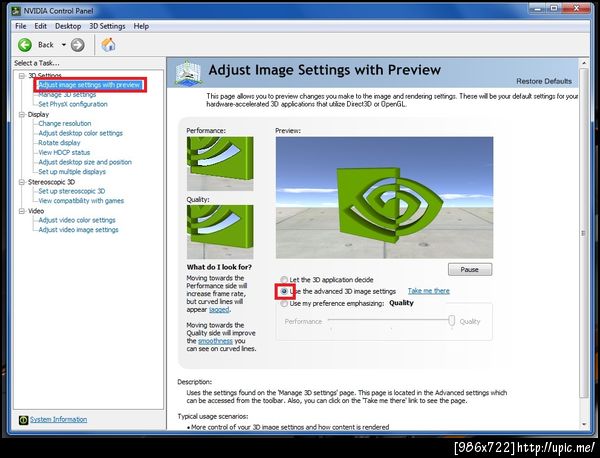Click the large 3D logo preview image
Image resolution: width=600 pixels, height=458 pixels.
click(x=384, y=197)
